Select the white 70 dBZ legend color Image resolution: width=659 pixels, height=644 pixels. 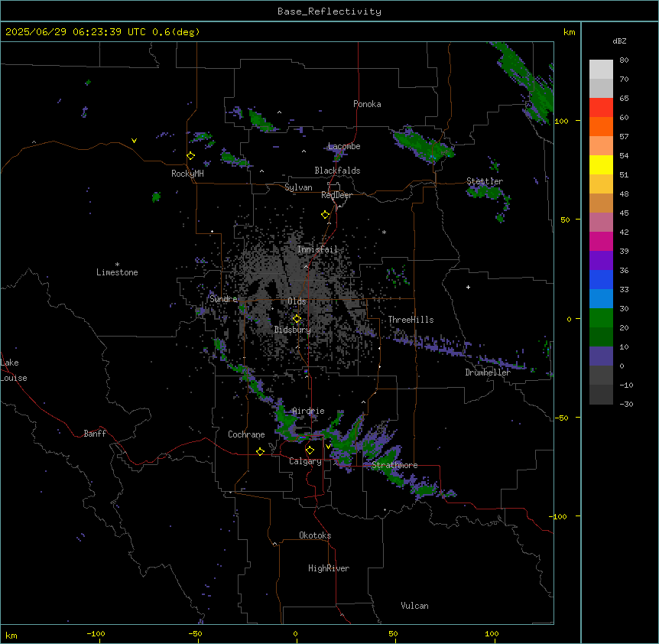click(x=601, y=70)
